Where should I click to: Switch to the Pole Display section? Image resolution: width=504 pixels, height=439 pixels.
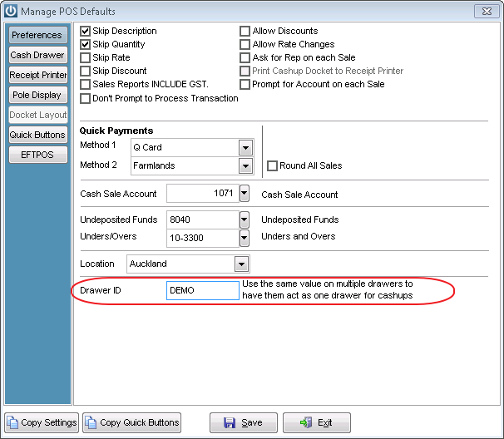[38, 95]
